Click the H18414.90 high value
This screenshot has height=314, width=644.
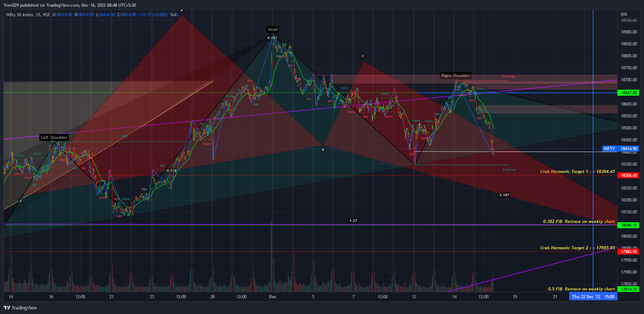84,15
